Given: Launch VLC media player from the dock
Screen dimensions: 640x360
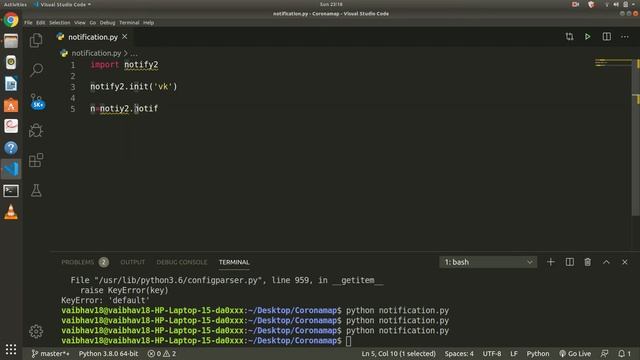Looking at the screenshot, I should pyautogui.click(x=11, y=212).
